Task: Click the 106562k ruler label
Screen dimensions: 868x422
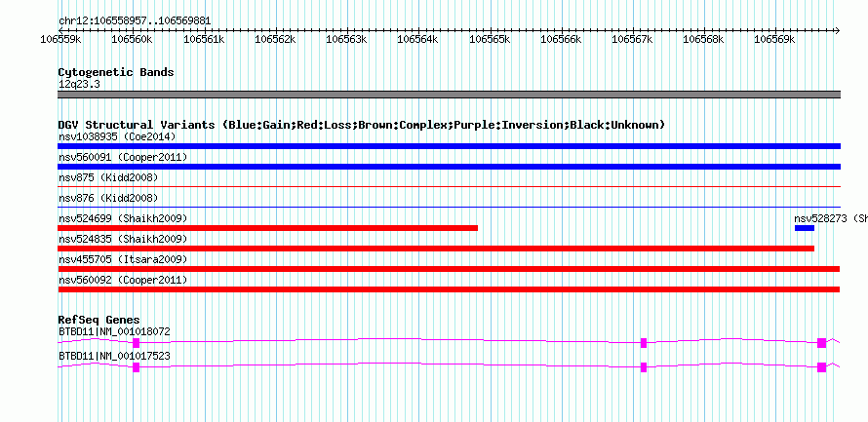Action: click(x=275, y=39)
